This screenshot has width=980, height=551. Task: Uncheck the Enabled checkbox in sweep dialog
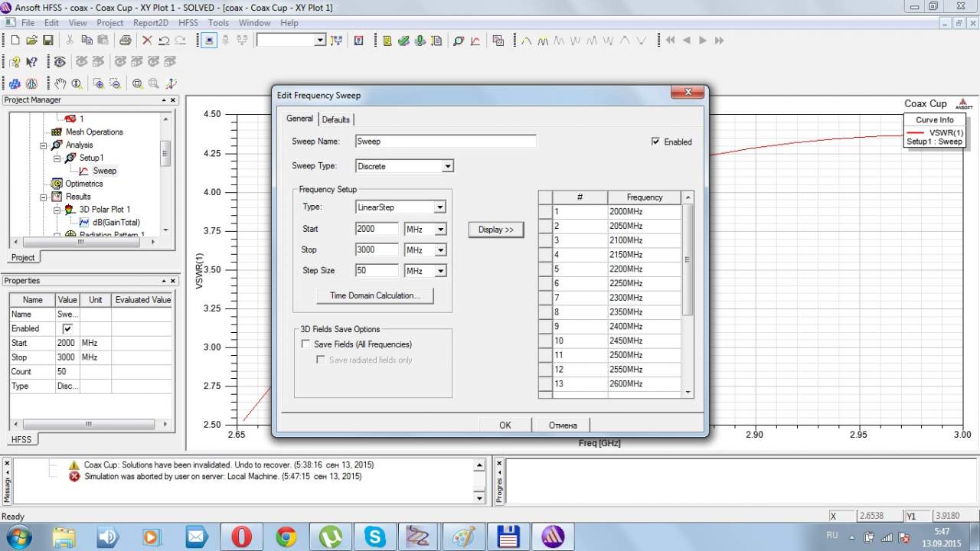655,142
